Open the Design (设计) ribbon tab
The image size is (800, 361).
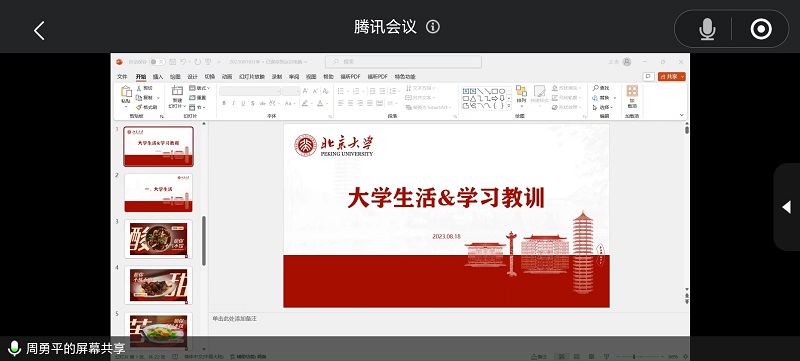[x=192, y=76]
